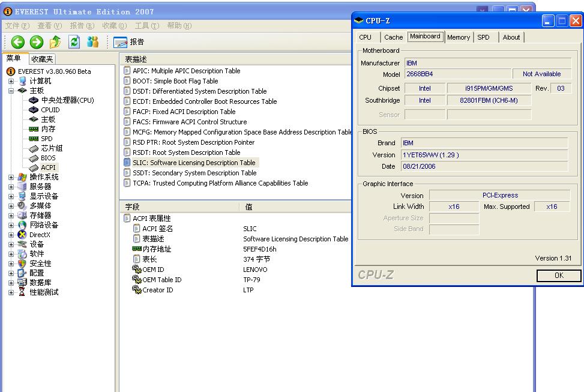The image size is (584, 392).
Task: Click the green Forward arrow toolbar icon
Action: (x=37, y=41)
